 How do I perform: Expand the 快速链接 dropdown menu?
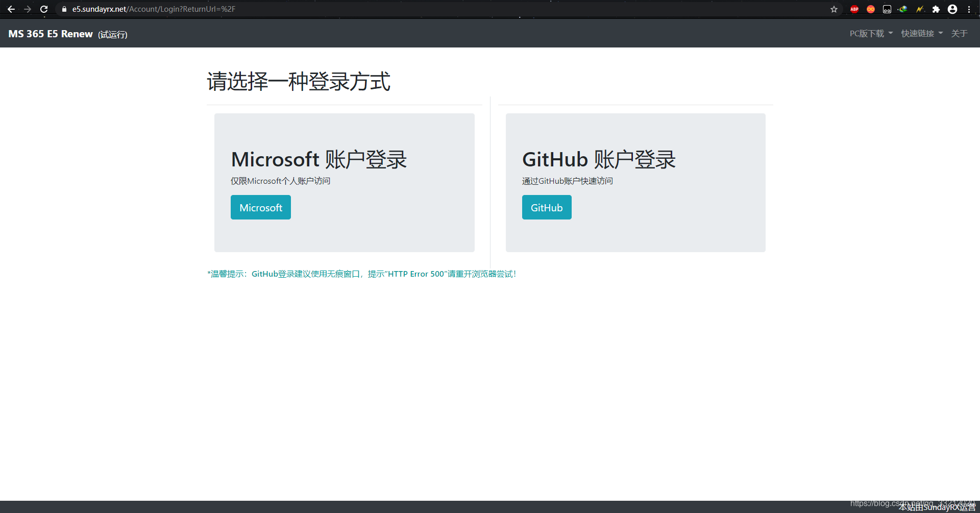pyautogui.click(x=922, y=33)
